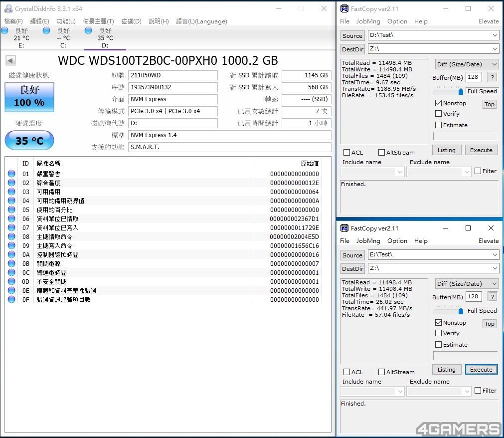This screenshot has height=438, width=504.
Task: Click status circle for attribute 01
Action: pyautogui.click(x=11, y=174)
